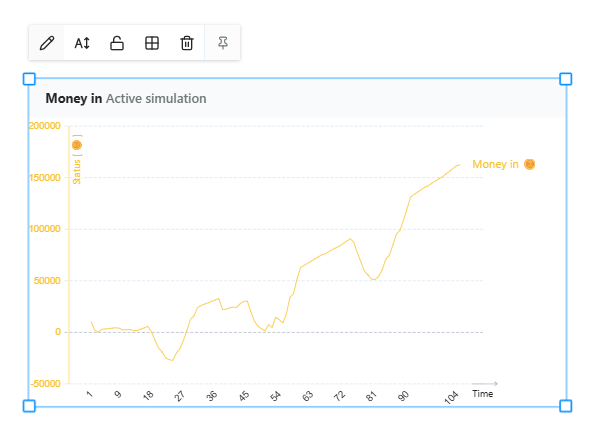Click the grid layout icon
This screenshot has height=437, width=602.
tap(152, 43)
